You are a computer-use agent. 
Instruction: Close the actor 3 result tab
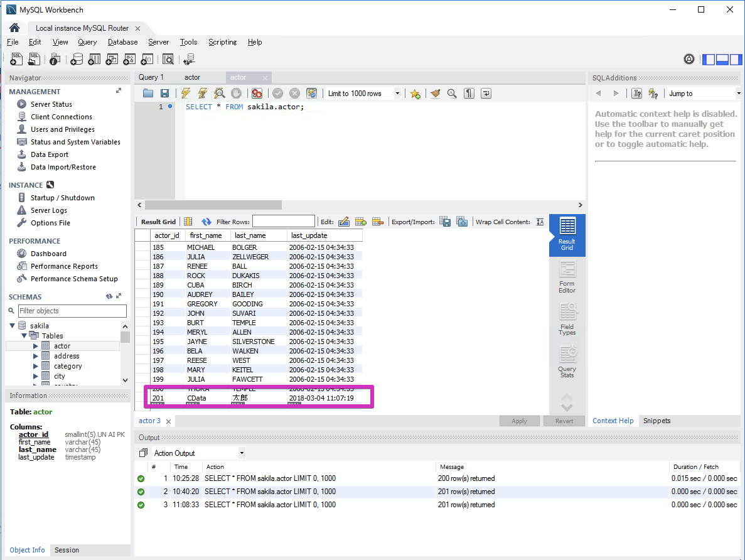coord(168,421)
